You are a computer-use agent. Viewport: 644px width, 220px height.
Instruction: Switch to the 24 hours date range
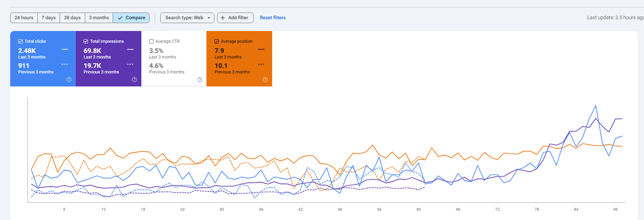click(24, 18)
